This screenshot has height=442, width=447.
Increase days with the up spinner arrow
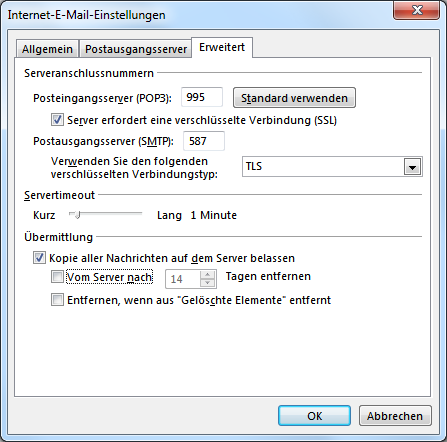[x=208, y=275]
